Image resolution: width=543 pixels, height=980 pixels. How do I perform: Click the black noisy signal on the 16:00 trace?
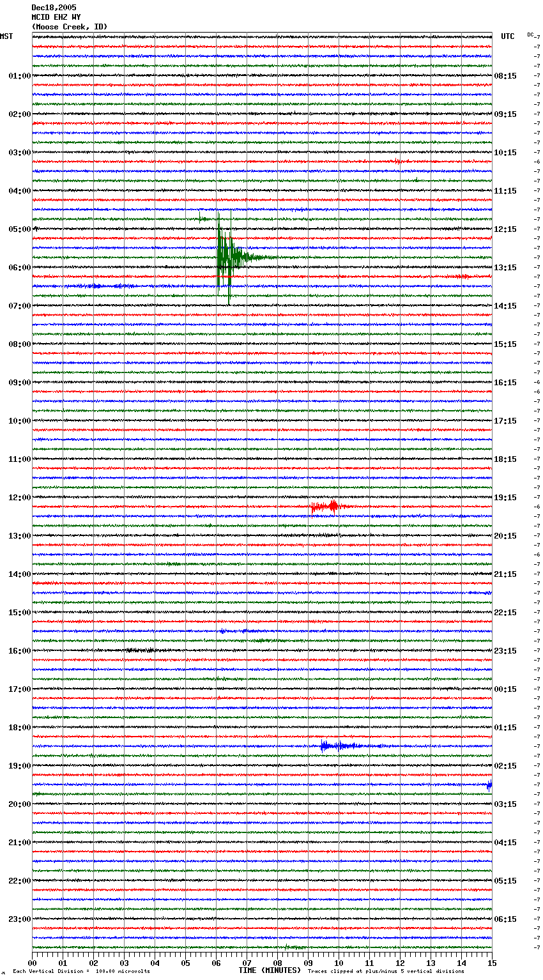tap(141, 650)
